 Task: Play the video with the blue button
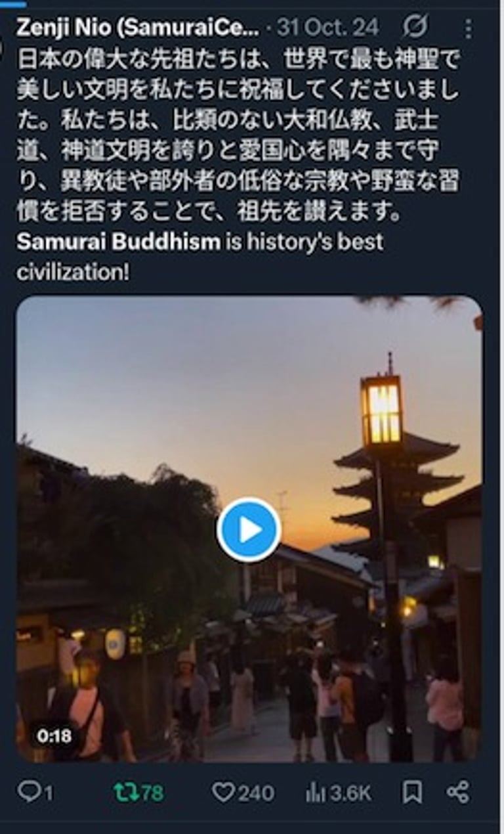pos(249,530)
